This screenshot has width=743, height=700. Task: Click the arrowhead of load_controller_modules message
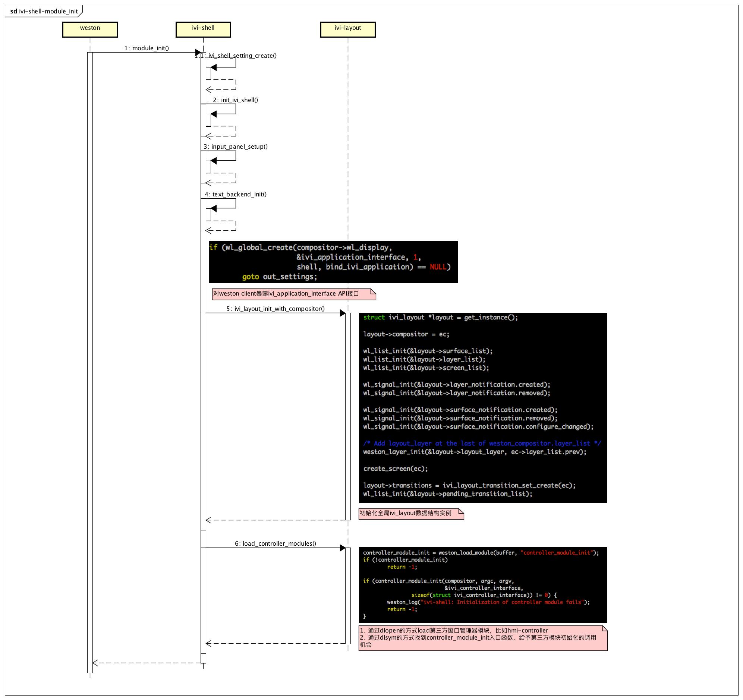[x=342, y=548]
